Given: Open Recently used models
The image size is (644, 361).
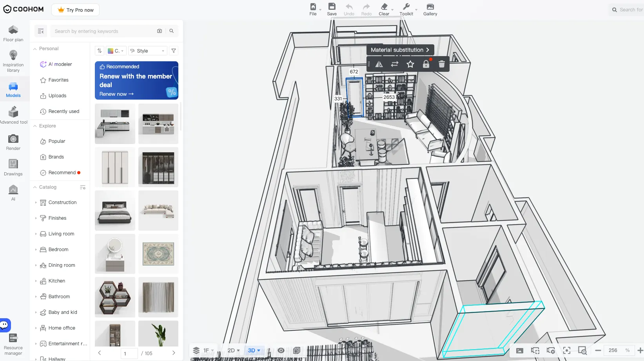Looking at the screenshot, I should point(60,111).
